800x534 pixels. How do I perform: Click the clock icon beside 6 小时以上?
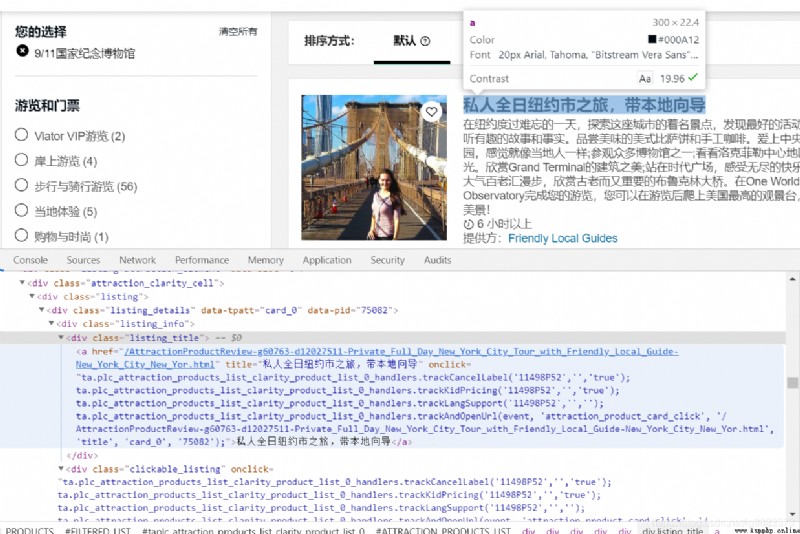point(468,224)
